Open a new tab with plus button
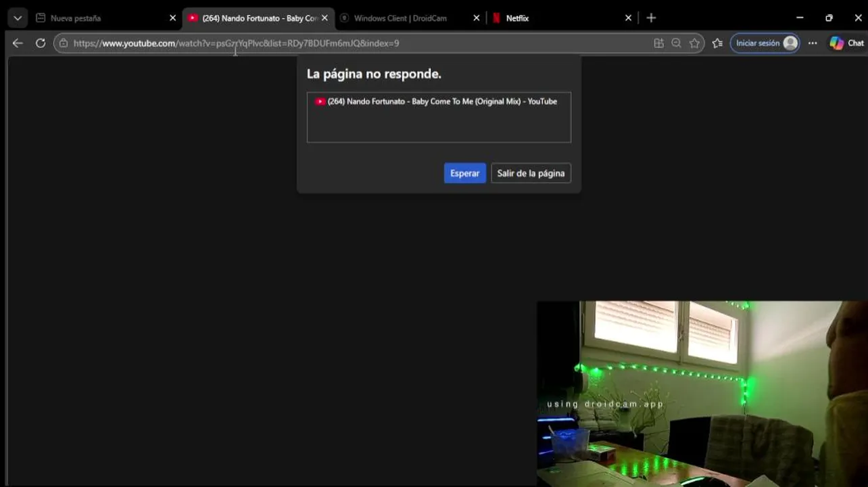The width and height of the screenshot is (868, 487). [x=651, y=18]
